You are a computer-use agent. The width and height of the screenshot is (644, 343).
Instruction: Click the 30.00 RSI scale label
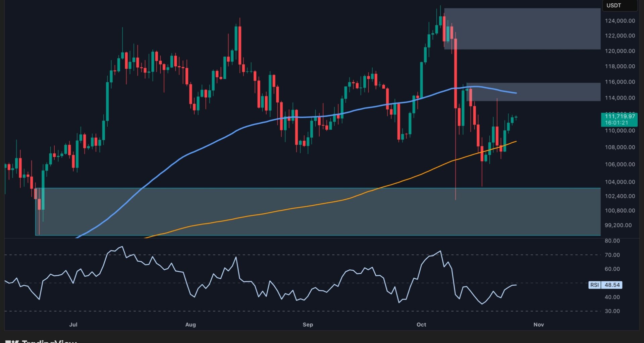pos(612,311)
